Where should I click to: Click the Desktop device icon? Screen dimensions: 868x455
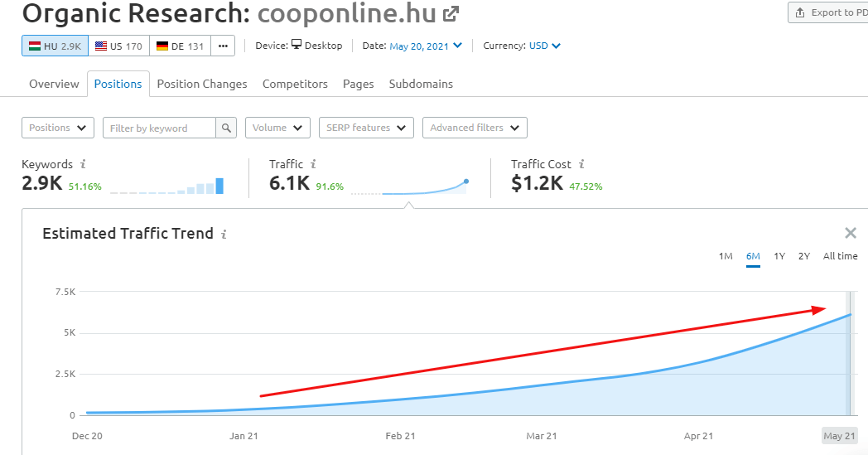point(297,44)
